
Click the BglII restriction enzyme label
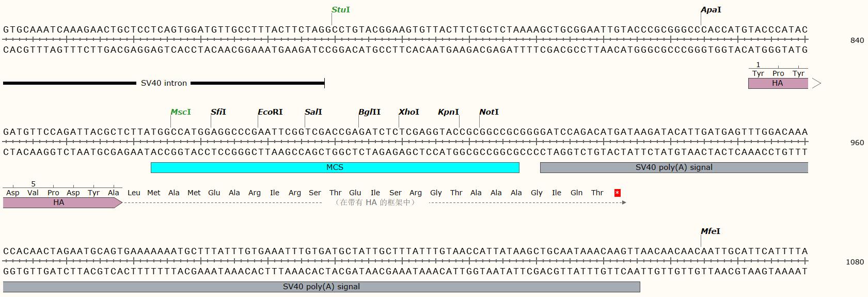click(369, 112)
